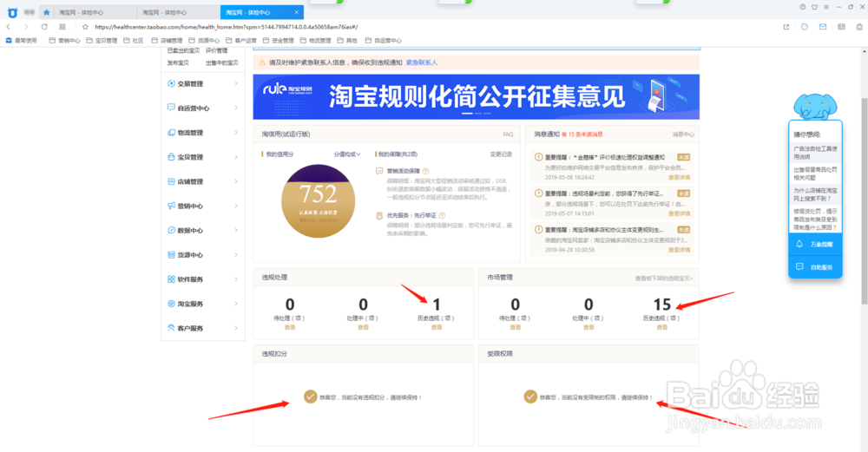Click the 物流管理 truck icon
Image resolution: width=868 pixels, height=452 pixels.
[x=171, y=133]
